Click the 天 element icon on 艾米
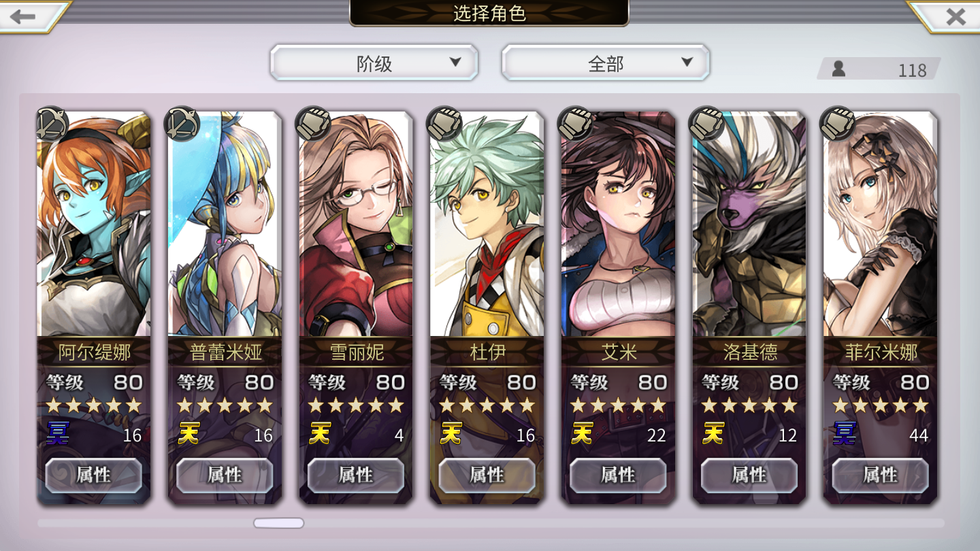This screenshot has height=551, width=980. 583,433
